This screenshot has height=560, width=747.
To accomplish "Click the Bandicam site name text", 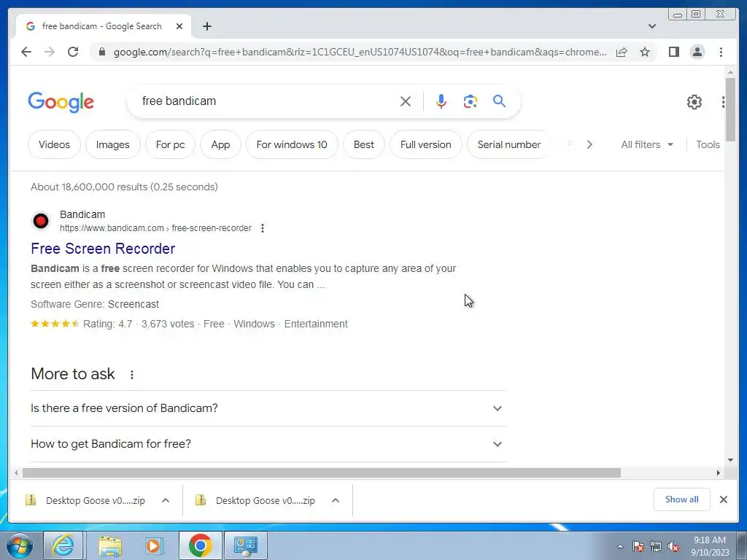I will [82, 215].
